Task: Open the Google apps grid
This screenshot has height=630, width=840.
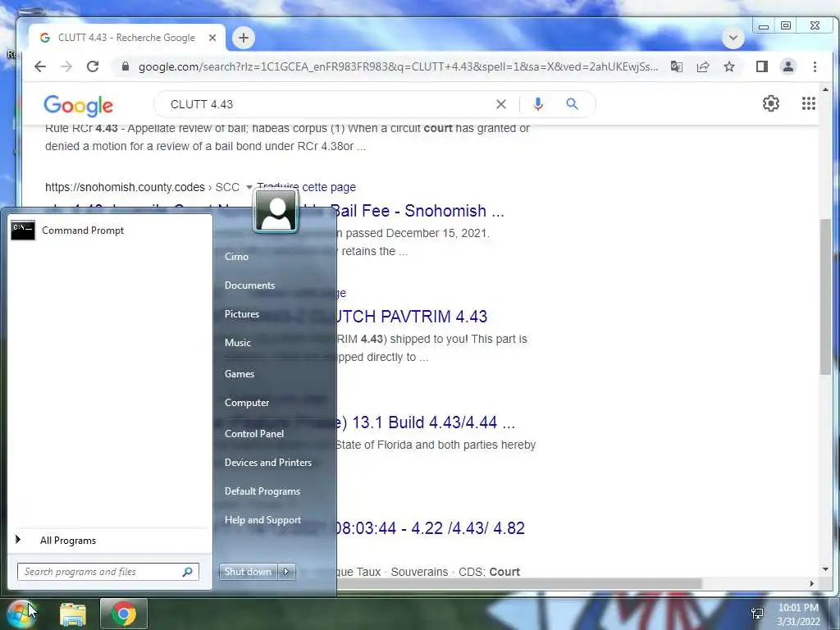Action: (x=808, y=103)
